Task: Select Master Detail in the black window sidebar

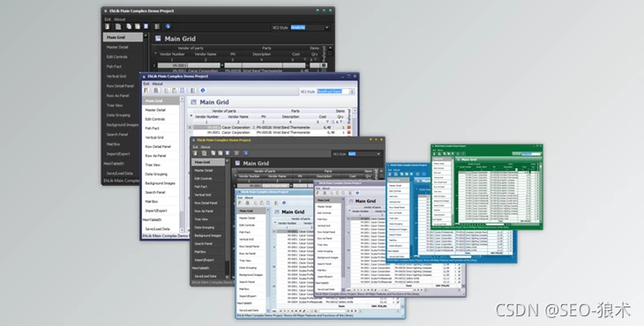Action: 117,48
